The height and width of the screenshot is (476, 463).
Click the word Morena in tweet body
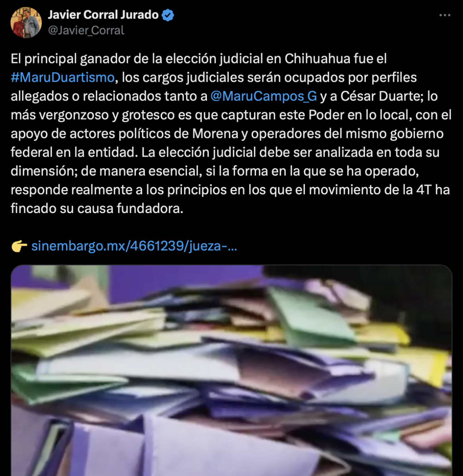pos(215,134)
